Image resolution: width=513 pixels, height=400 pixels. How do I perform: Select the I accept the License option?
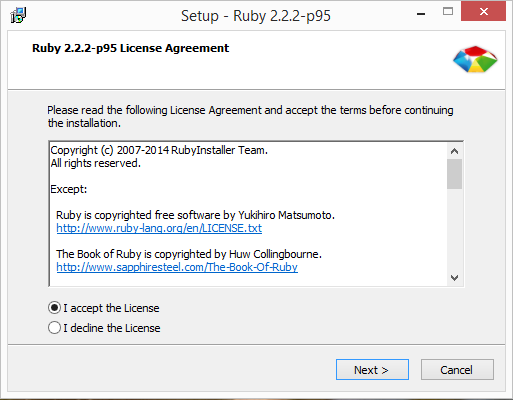104,308
